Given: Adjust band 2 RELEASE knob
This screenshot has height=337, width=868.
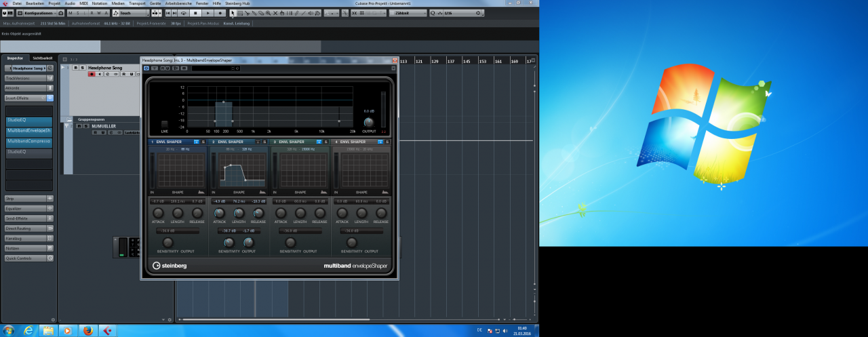Looking at the screenshot, I should point(258,213).
